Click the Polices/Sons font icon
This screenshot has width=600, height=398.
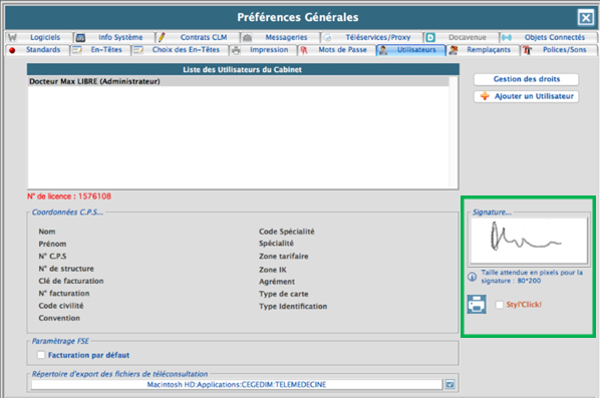pyautogui.click(x=527, y=50)
